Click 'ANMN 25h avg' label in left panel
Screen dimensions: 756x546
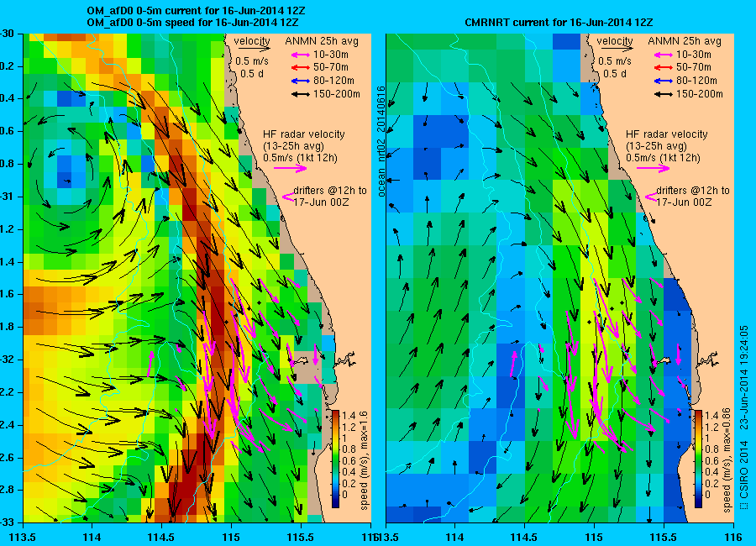pyautogui.click(x=322, y=41)
